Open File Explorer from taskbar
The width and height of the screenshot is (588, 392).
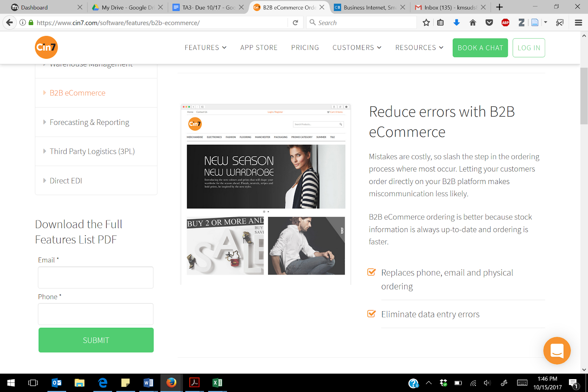coord(79,383)
